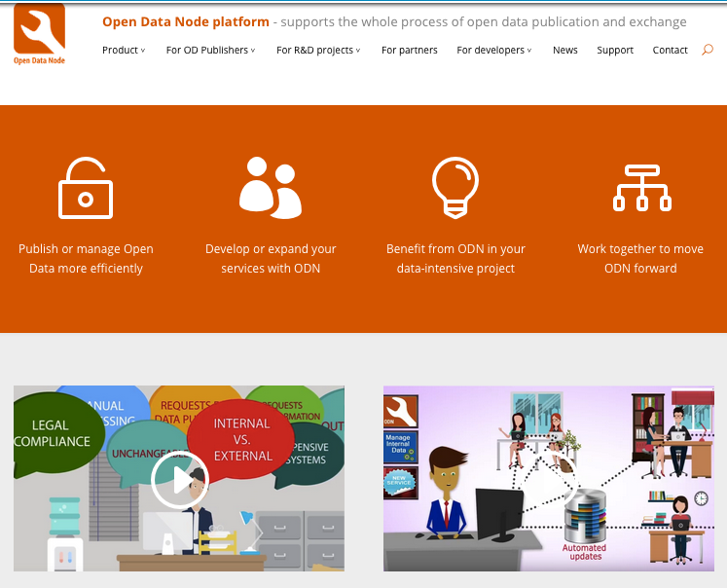Expand the For developers menu

494,50
